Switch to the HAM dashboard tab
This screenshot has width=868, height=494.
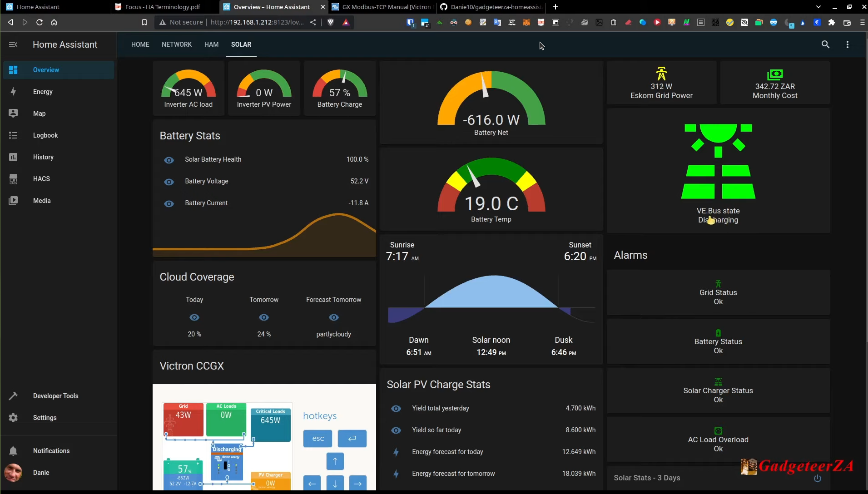coord(211,44)
